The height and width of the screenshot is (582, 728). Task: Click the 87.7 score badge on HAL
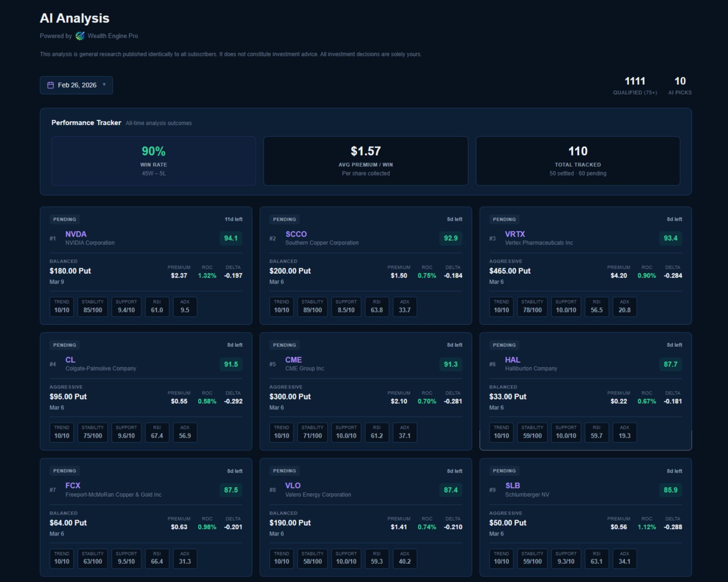click(x=670, y=364)
